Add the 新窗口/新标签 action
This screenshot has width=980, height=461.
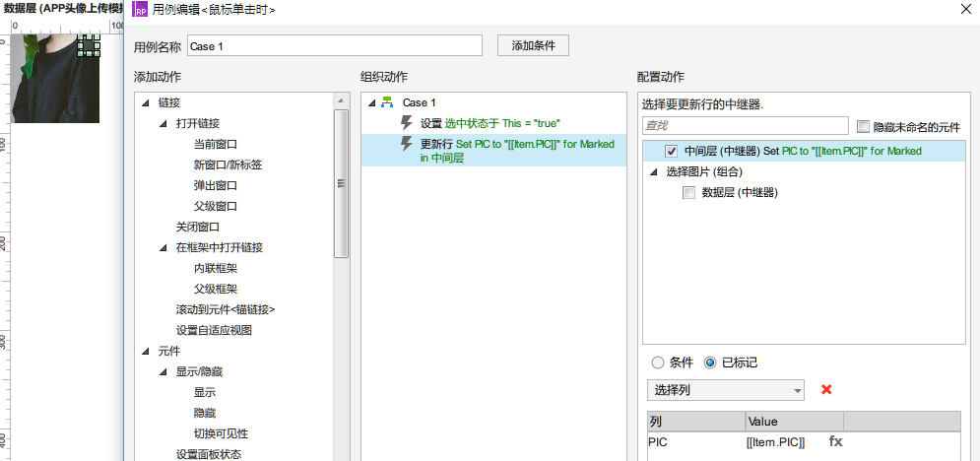[x=228, y=165]
